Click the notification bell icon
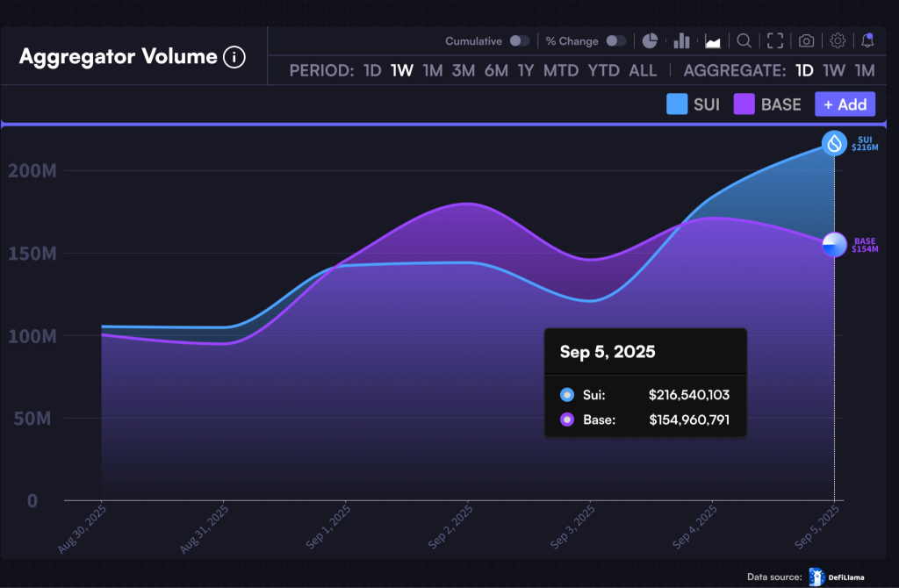This screenshot has width=899, height=588. tap(867, 40)
